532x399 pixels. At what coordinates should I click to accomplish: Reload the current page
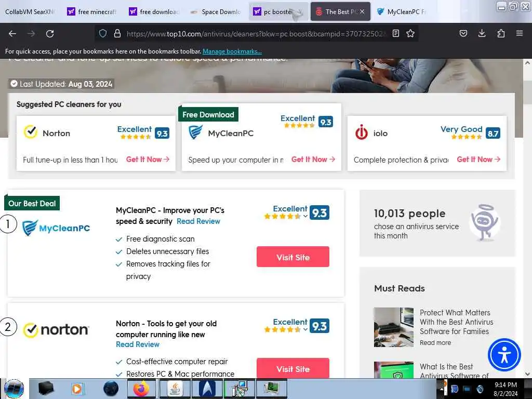50,34
